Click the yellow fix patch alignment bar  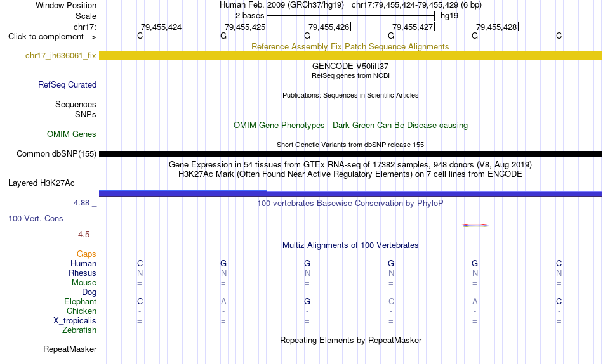[x=350, y=55]
